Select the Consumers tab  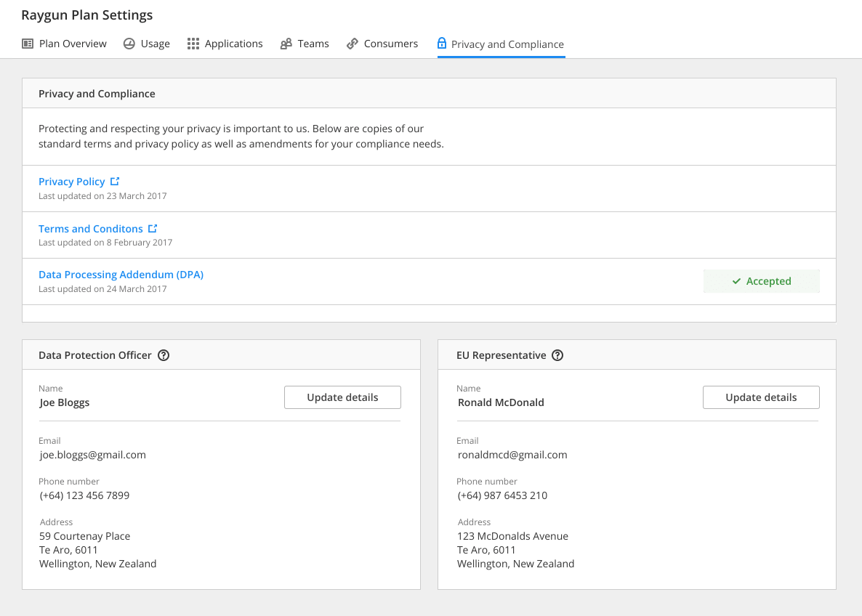[x=382, y=44]
